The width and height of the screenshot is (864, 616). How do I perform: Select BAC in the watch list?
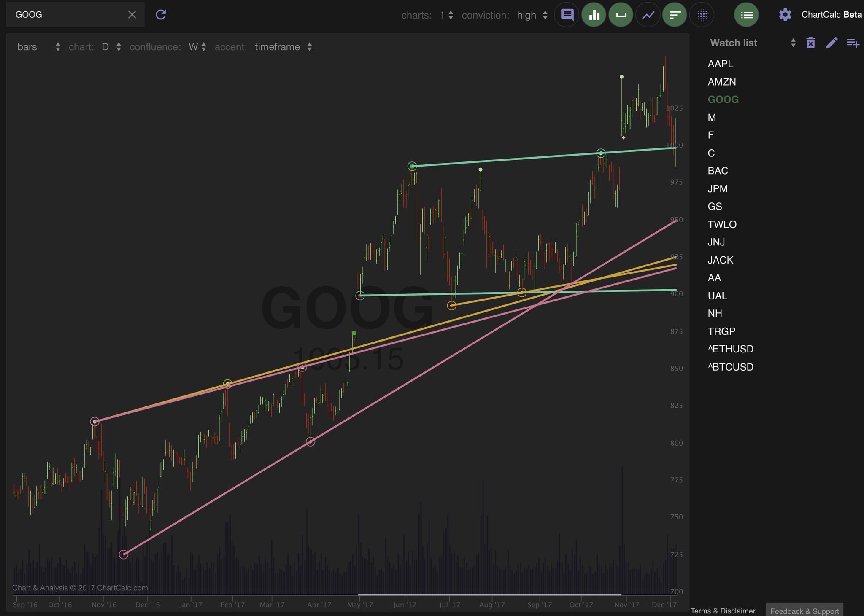pos(718,171)
